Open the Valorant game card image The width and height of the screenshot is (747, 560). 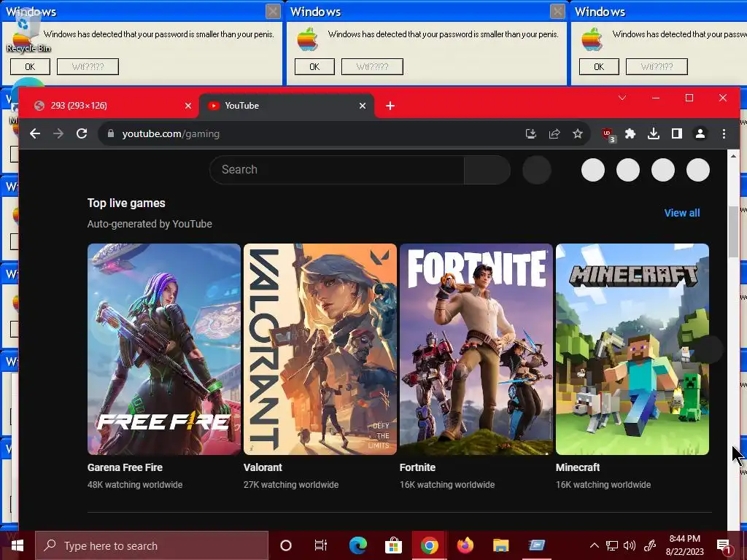click(320, 349)
